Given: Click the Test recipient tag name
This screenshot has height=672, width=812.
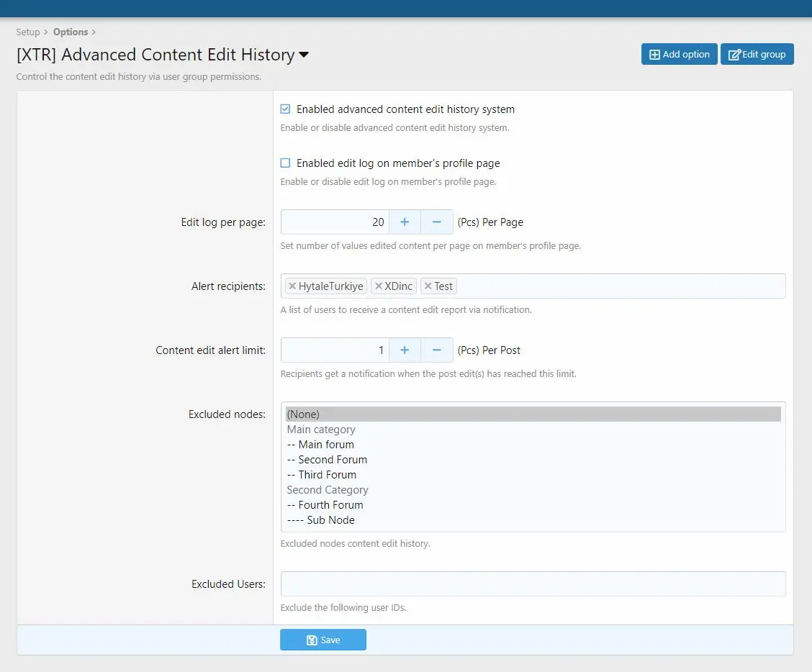Looking at the screenshot, I should tap(443, 286).
